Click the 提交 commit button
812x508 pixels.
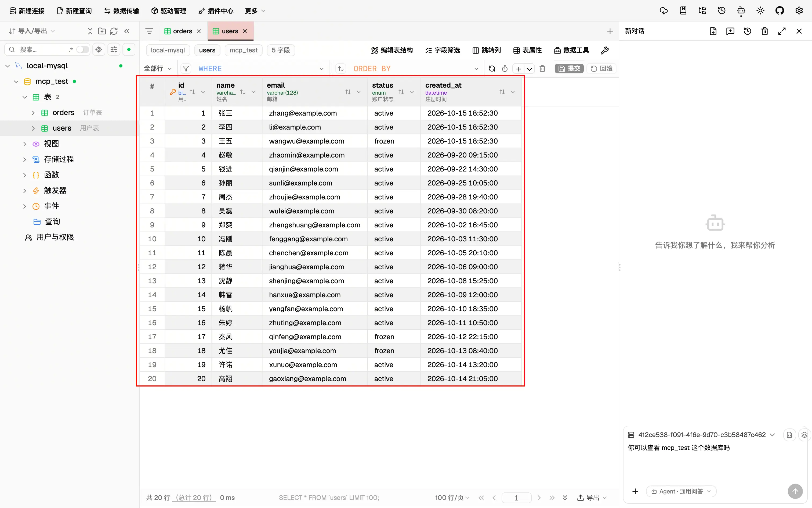(x=569, y=69)
